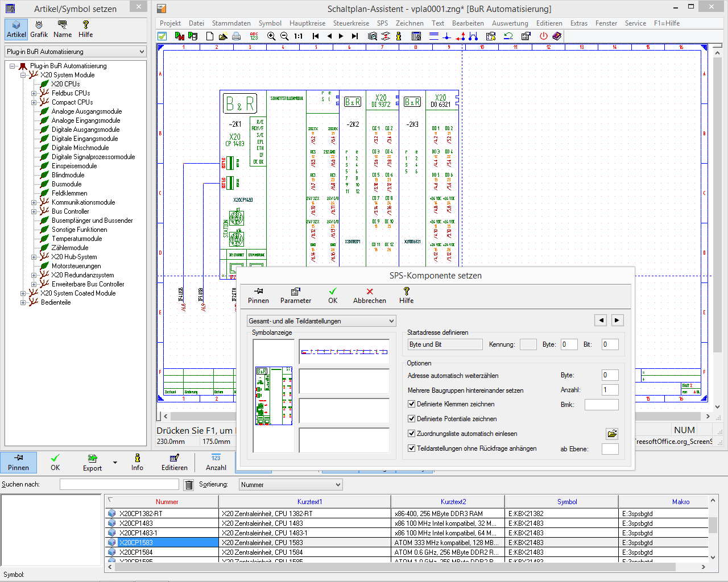
Task: Uncheck Definierte Potentiale zeichnen
Action: [412, 419]
